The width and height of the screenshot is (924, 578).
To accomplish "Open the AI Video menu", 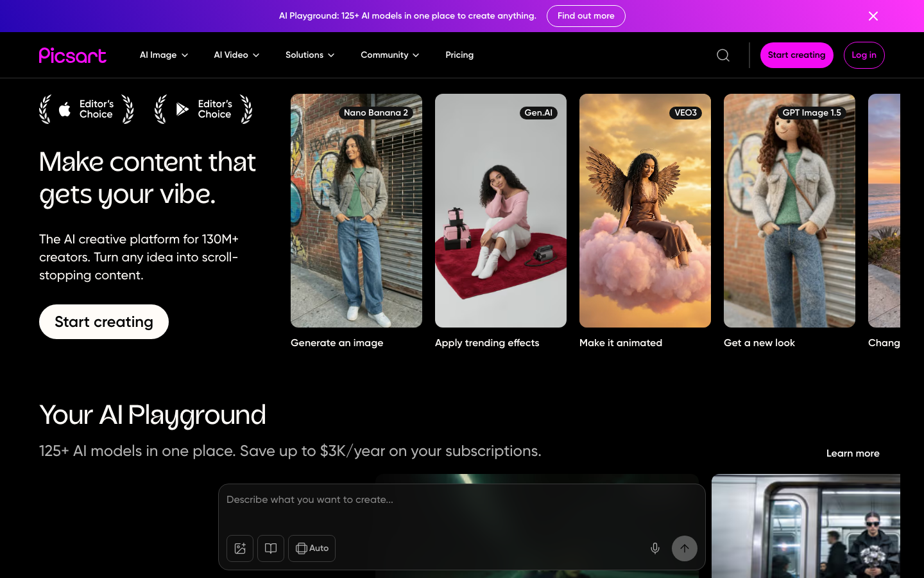I will pyautogui.click(x=236, y=55).
